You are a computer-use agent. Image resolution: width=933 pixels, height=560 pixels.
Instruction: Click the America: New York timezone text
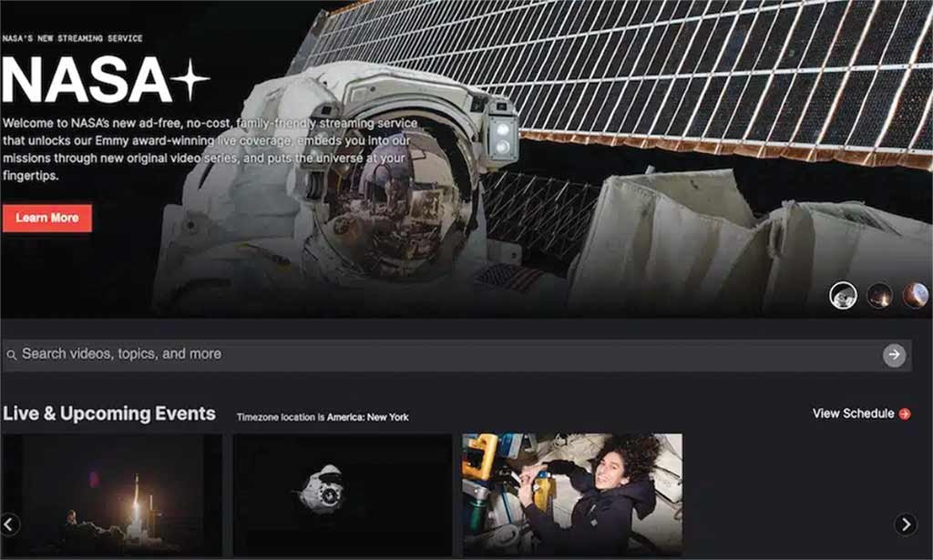pos(368,417)
